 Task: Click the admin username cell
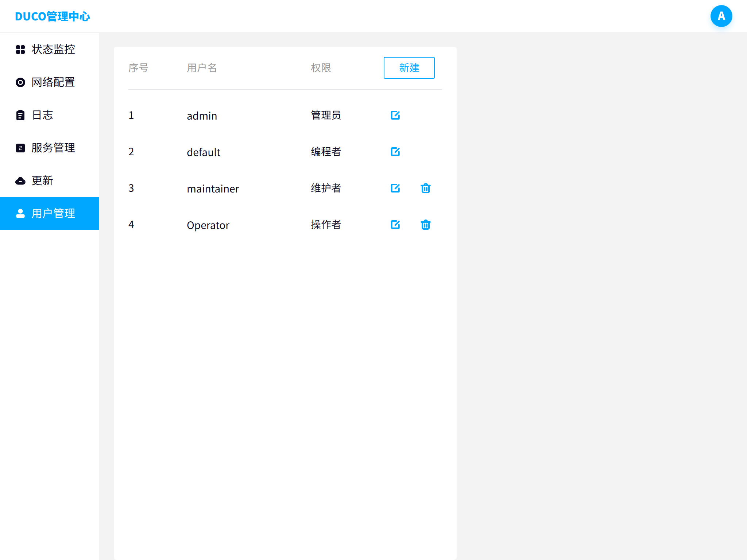click(202, 116)
